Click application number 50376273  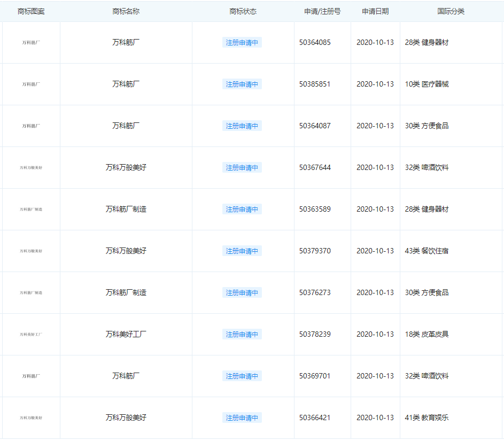pos(315,292)
